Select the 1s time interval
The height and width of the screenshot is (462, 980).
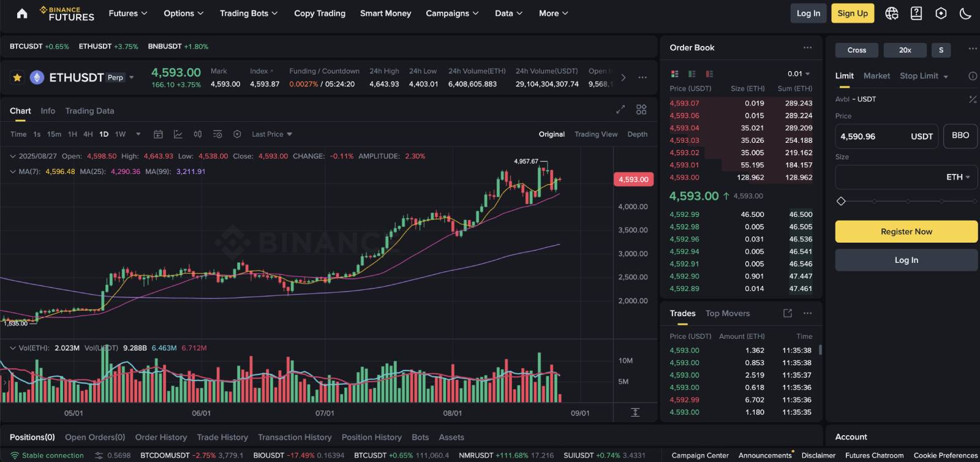tap(37, 134)
